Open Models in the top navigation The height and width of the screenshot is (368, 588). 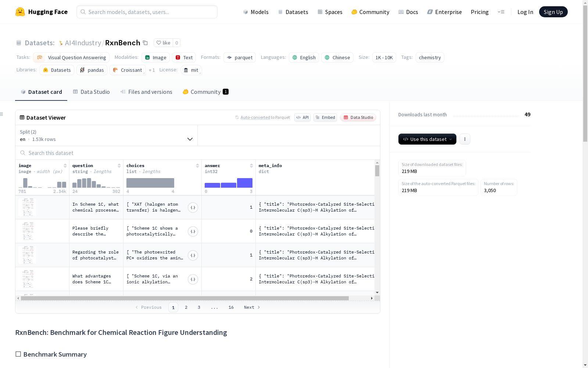point(256,12)
